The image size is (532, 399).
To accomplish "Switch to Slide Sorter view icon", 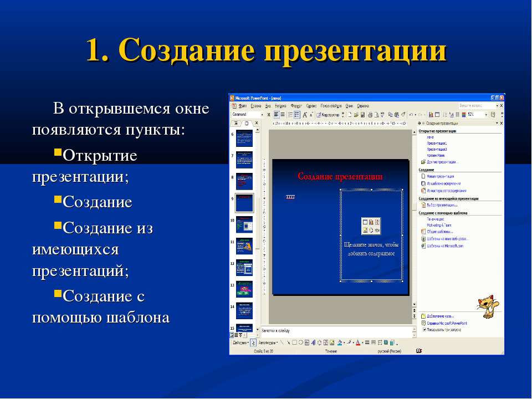I will pyautogui.click(x=236, y=335).
